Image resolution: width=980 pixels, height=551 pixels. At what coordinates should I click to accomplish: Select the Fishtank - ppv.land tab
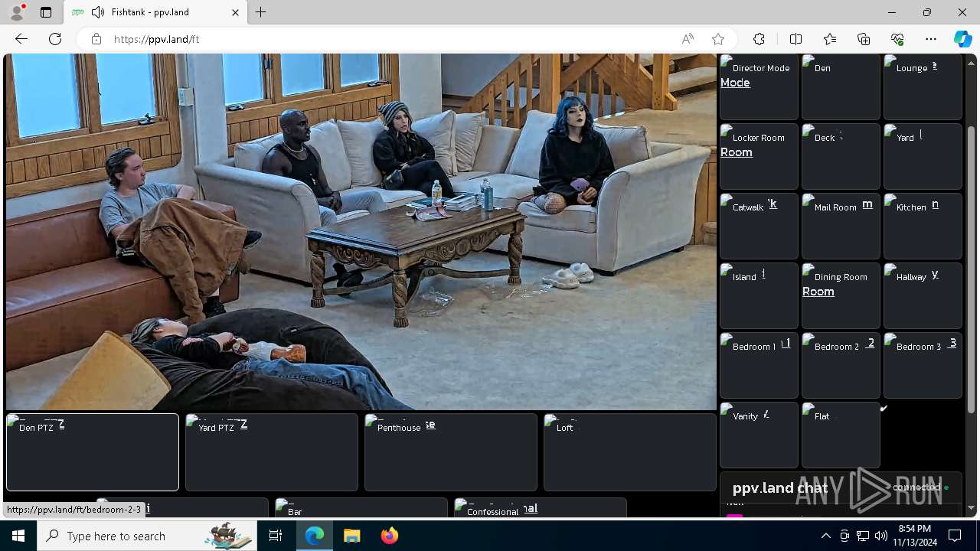pos(155,12)
